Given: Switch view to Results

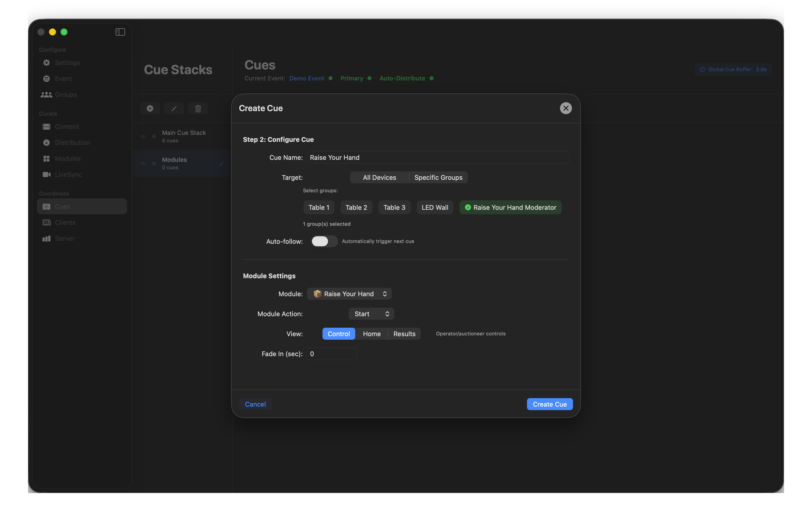Looking at the screenshot, I should [x=404, y=334].
